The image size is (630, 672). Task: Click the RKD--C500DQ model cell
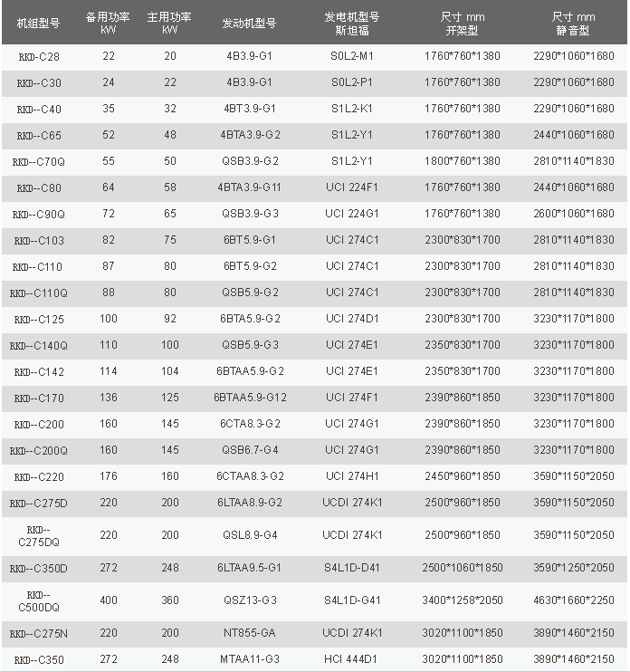click(39, 600)
